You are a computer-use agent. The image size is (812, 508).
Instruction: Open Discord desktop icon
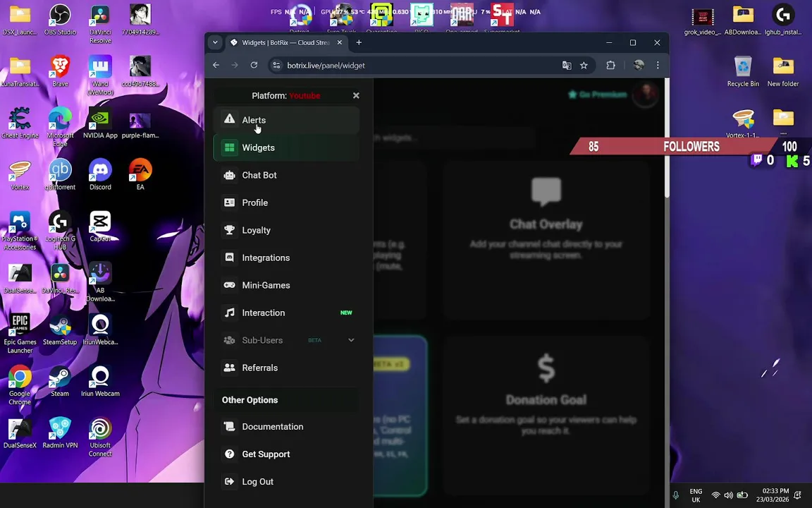100,175
